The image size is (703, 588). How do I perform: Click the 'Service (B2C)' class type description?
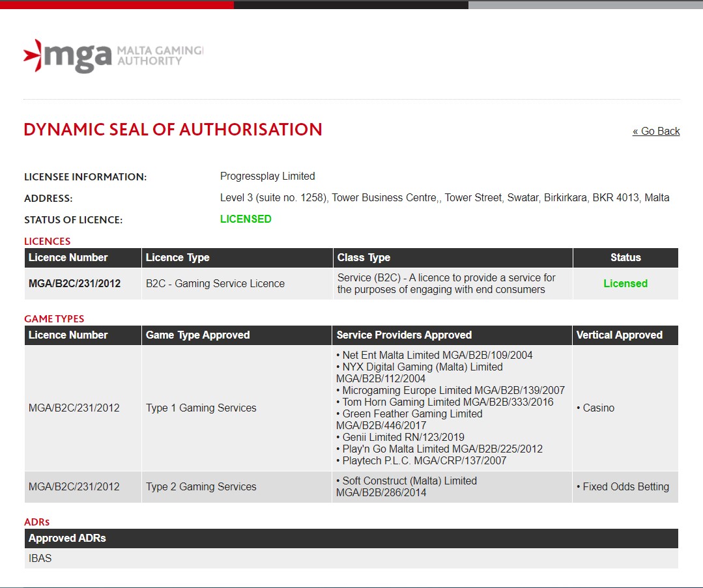click(x=446, y=284)
